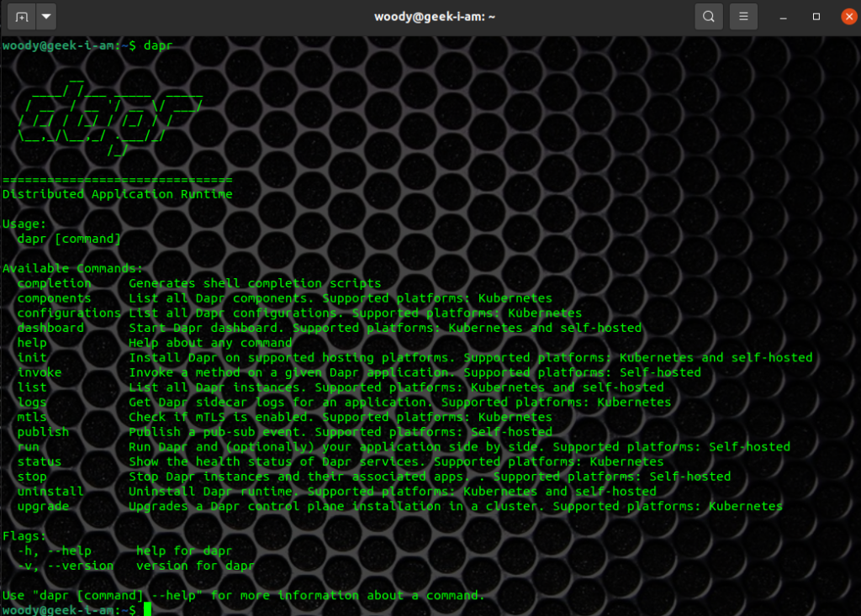Maximize the terminal window
The height and width of the screenshot is (616, 861).
816,17
